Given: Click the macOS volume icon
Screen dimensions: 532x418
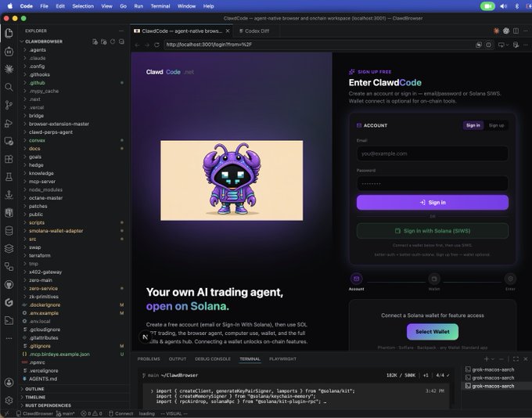Looking at the screenshot, I should [x=504, y=6].
